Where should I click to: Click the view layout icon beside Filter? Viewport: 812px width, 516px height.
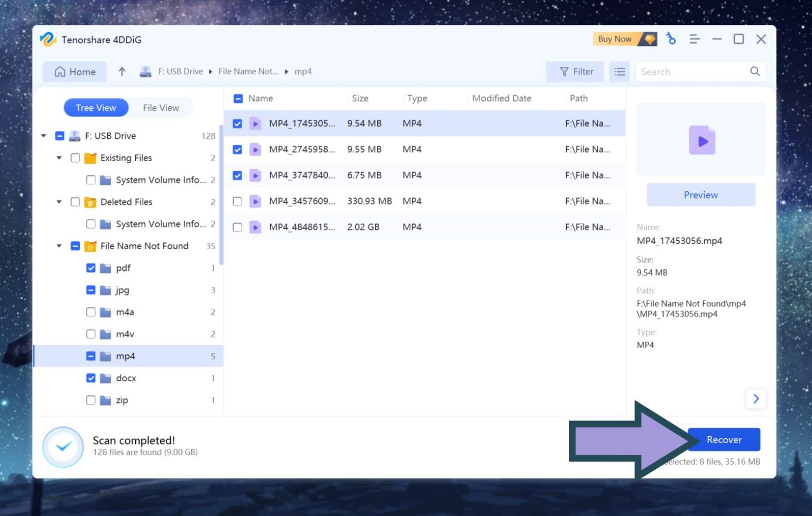pos(619,71)
